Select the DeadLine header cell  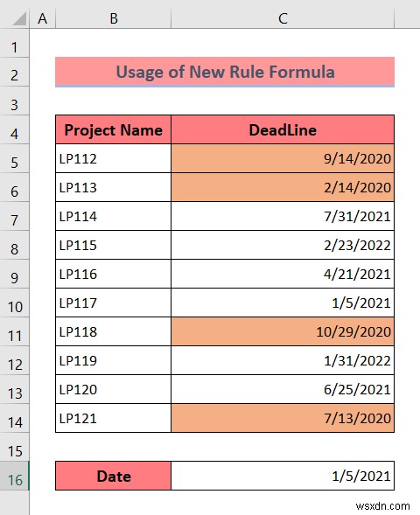point(283,129)
